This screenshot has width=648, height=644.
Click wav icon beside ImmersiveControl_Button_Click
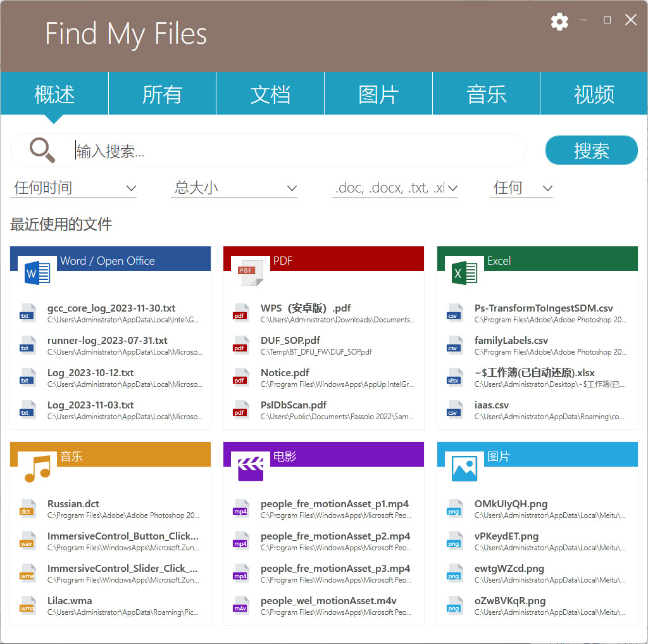coord(28,541)
